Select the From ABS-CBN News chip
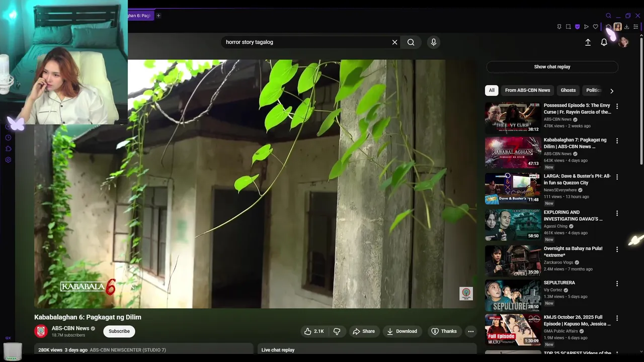This screenshot has width=644, height=362. click(x=527, y=90)
